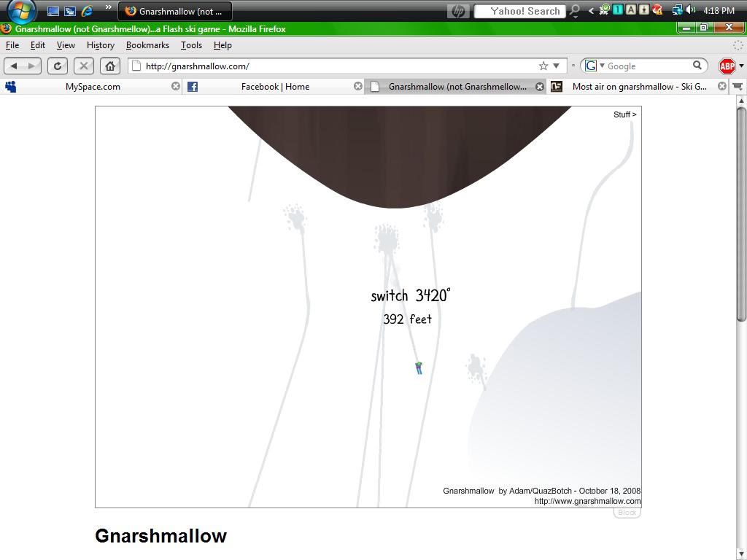747x560 pixels.
Task: Bookmark page with the star icon
Action: coord(543,66)
